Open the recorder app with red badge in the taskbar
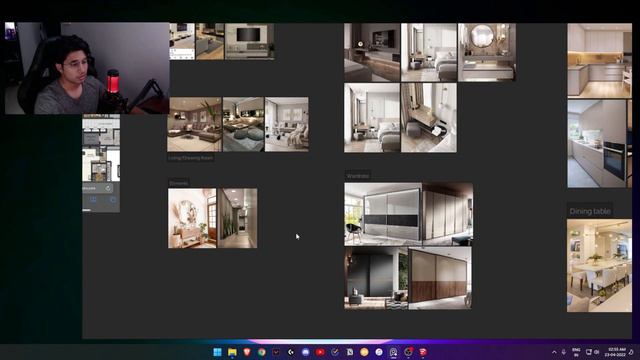Screen dimensions: 640x360 pyautogui.click(x=408, y=352)
